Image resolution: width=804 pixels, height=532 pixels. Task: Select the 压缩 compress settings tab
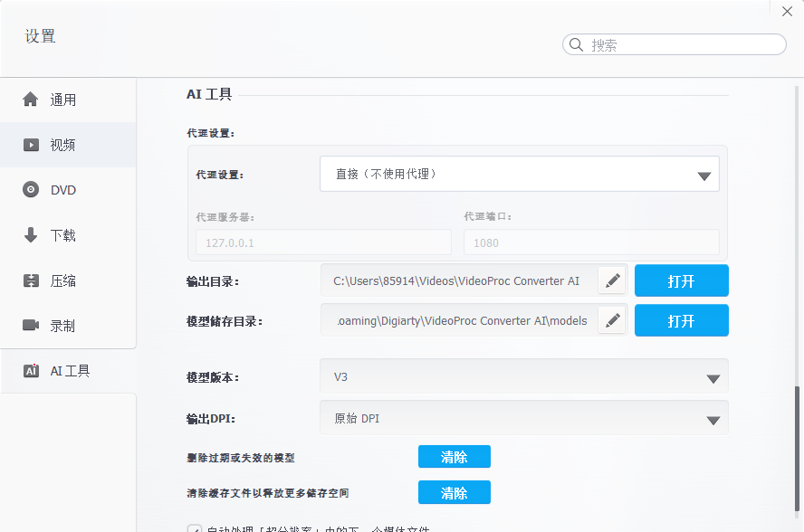point(68,280)
